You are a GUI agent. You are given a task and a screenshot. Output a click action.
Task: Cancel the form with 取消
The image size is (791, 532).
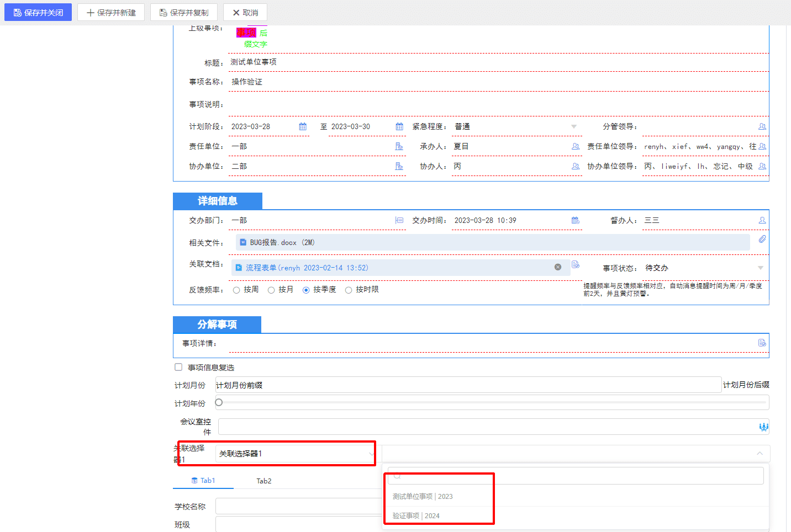245,12
